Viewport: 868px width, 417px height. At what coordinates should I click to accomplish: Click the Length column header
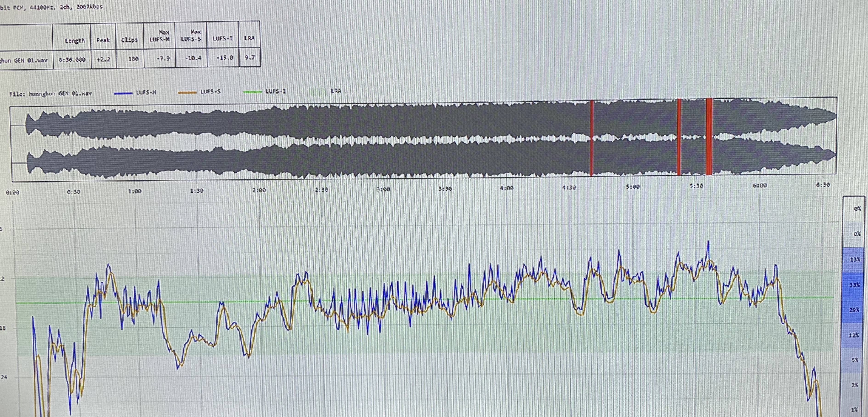pos(74,40)
